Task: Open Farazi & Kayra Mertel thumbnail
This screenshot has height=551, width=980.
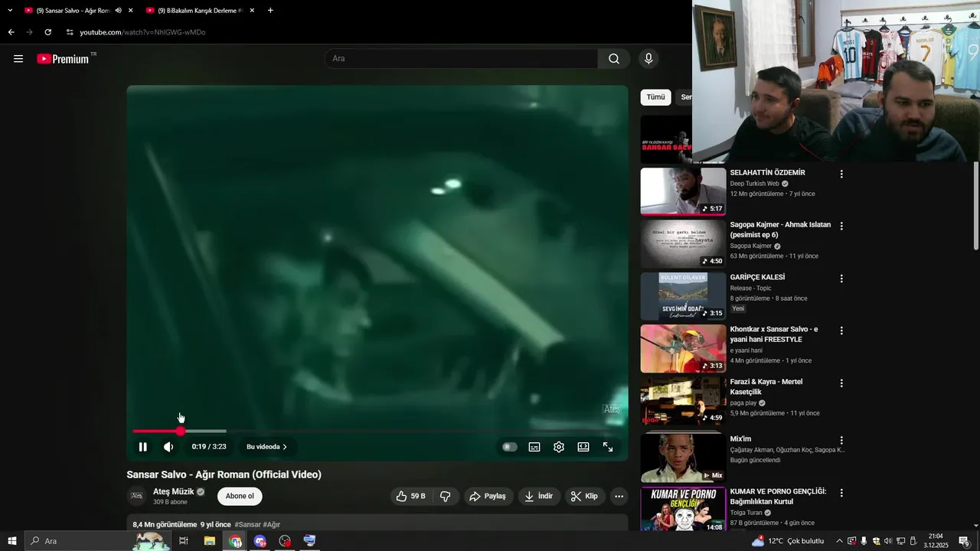Action: 683,401
